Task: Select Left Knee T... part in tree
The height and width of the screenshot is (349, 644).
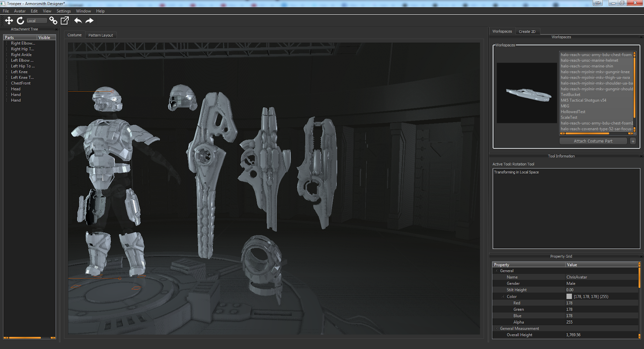Action: (x=22, y=77)
